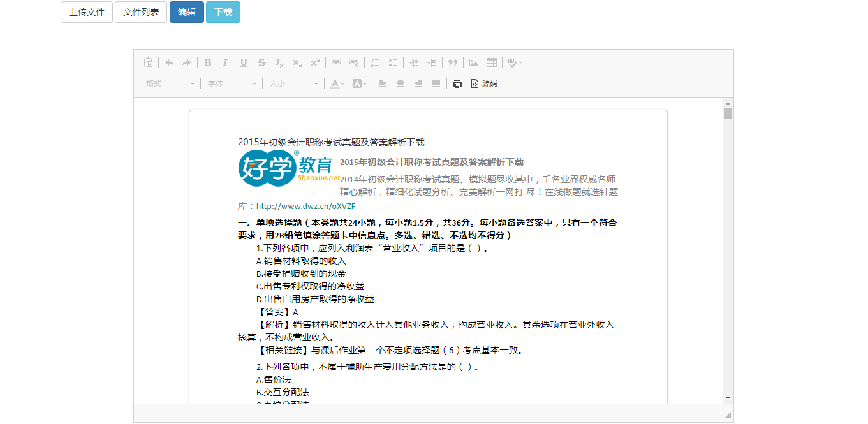The height and width of the screenshot is (424, 868).
Task: Open the 文件列表 file list
Action: point(141,12)
